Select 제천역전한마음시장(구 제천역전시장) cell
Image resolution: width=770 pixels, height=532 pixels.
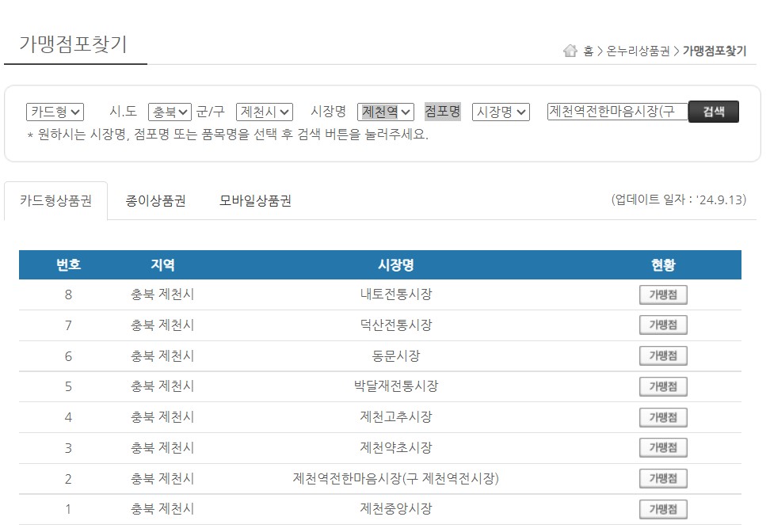click(x=396, y=478)
